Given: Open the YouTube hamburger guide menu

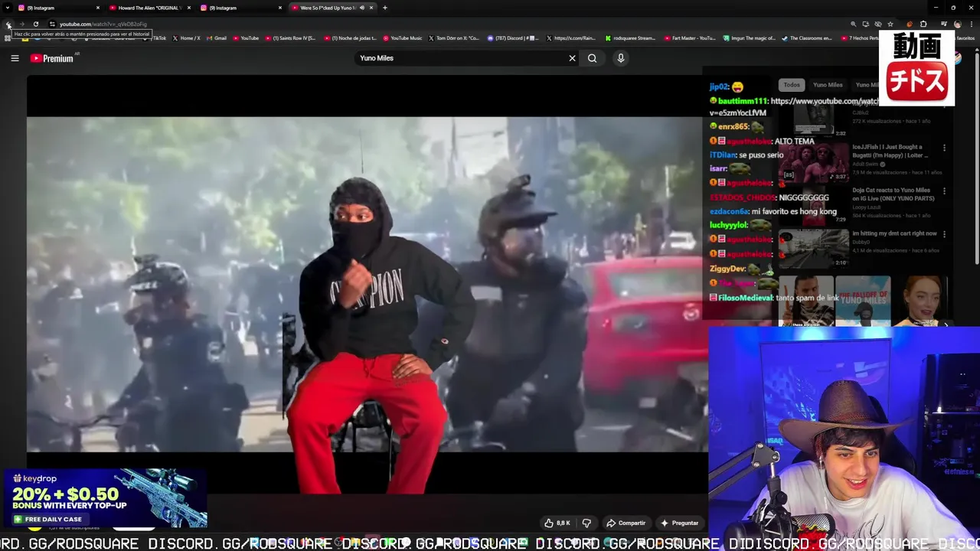Looking at the screenshot, I should tap(15, 58).
